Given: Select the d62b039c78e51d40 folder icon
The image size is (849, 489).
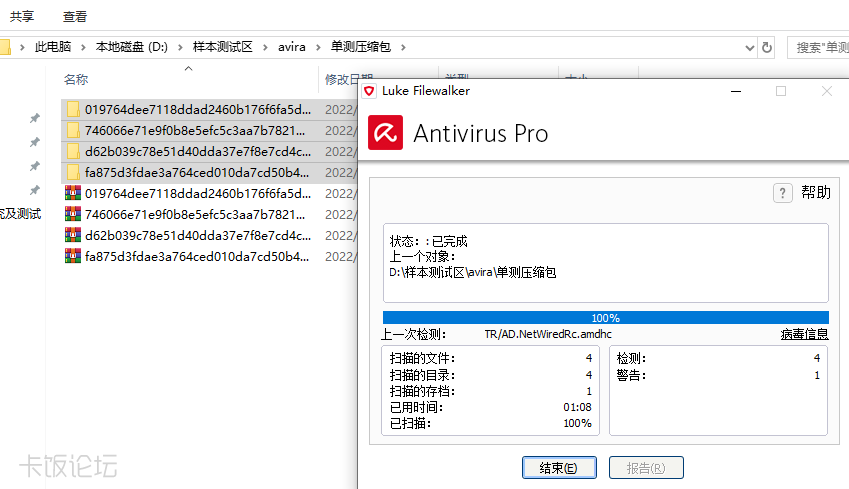Looking at the screenshot, I should click(x=72, y=152).
